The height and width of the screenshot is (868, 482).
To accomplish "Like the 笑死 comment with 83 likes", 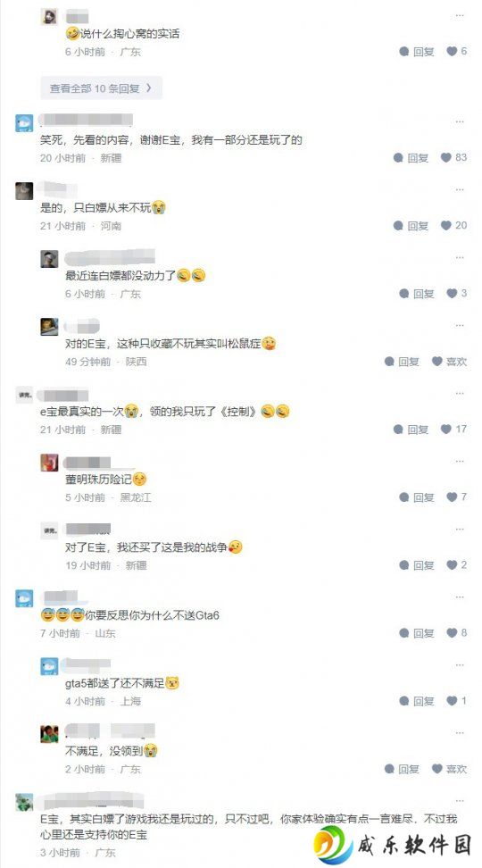I will tap(453, 158).
